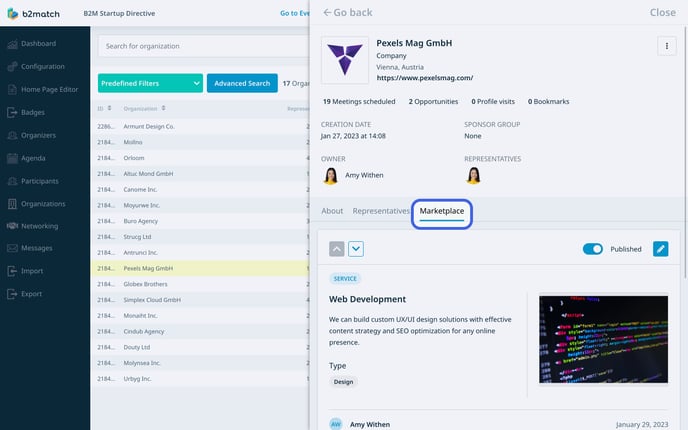This screenshot has width=688, height=430.
Task: Click the b2match logo
Action: 33,14
